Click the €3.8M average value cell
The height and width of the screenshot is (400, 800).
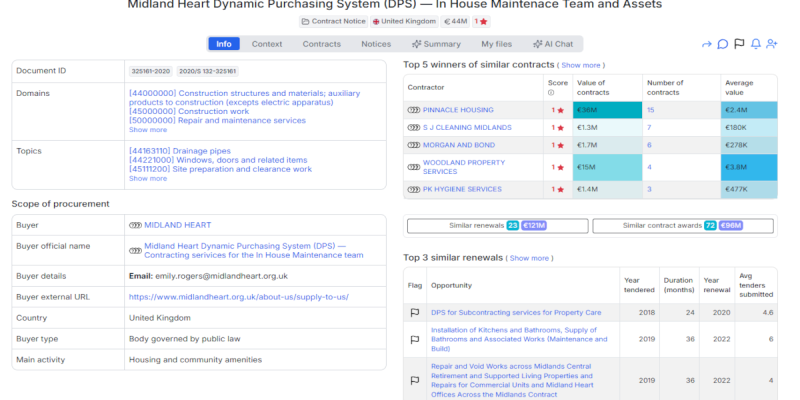point(749,167)
